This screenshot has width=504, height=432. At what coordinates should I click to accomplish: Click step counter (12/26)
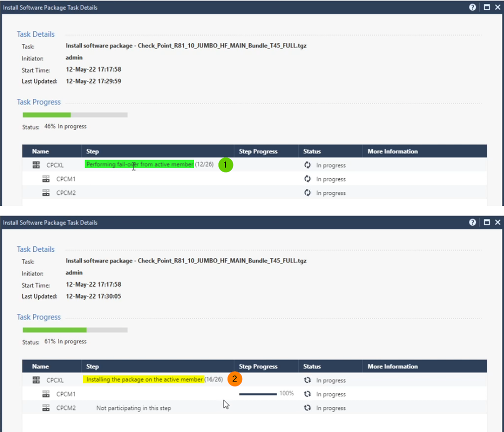[204, 164]
